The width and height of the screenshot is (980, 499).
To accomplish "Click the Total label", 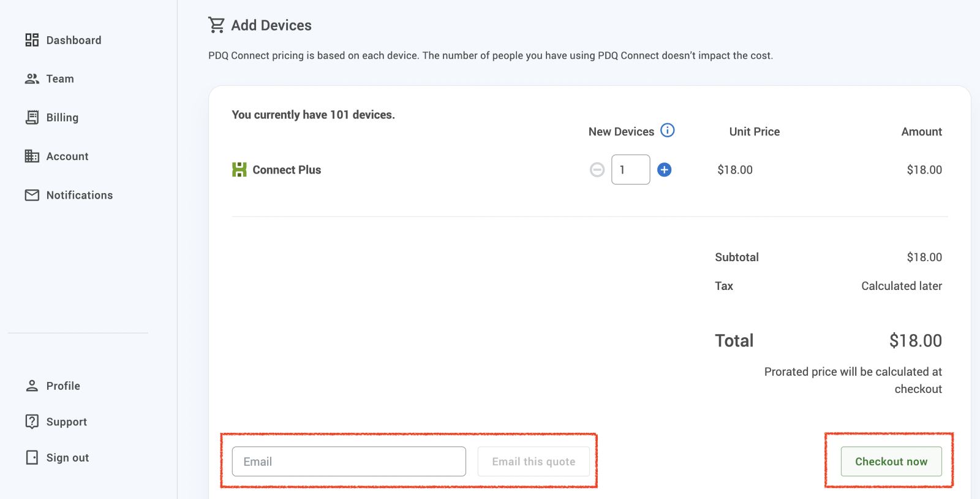I will (x=734, y=340).
